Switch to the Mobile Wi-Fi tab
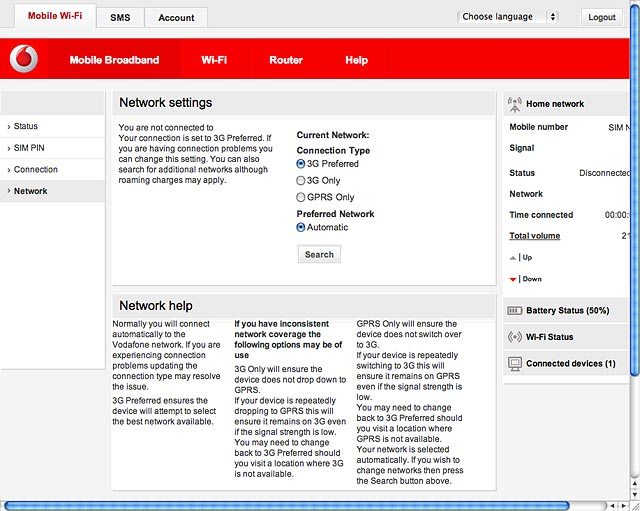The height and width of the screenshot is (511, 640). tap(55, 16)
